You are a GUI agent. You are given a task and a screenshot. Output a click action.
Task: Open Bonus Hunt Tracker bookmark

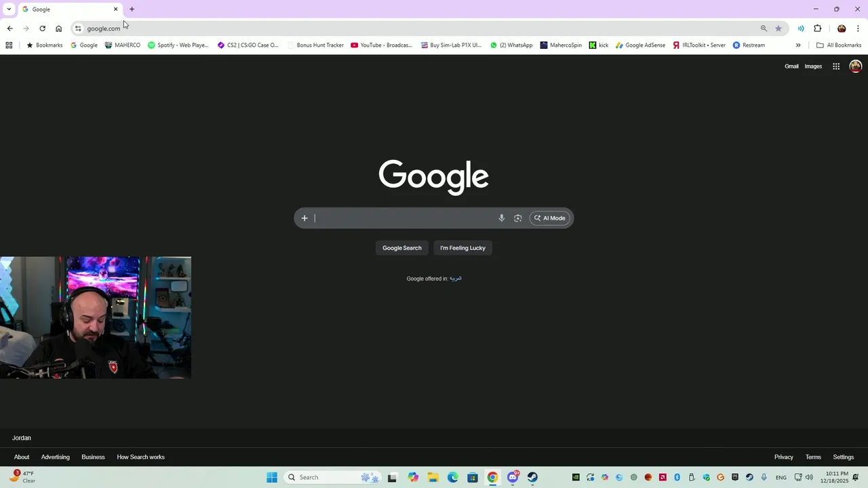(x=315, y=45)
